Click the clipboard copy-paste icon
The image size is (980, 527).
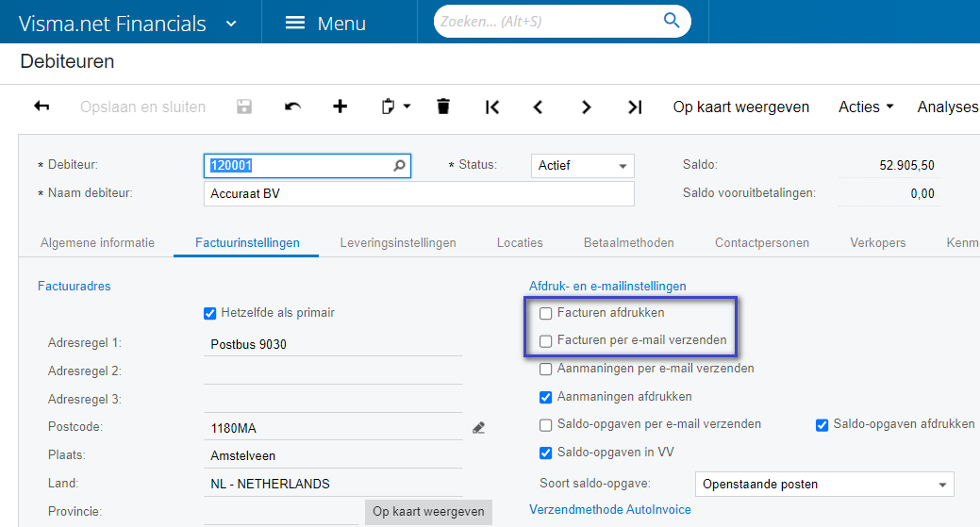click(x=388, y=107)
